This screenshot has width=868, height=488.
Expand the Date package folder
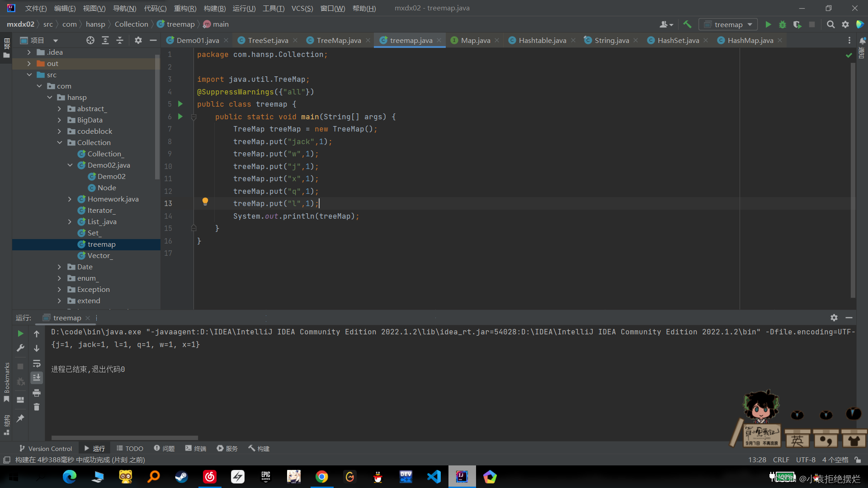click(x=59, y=267)
